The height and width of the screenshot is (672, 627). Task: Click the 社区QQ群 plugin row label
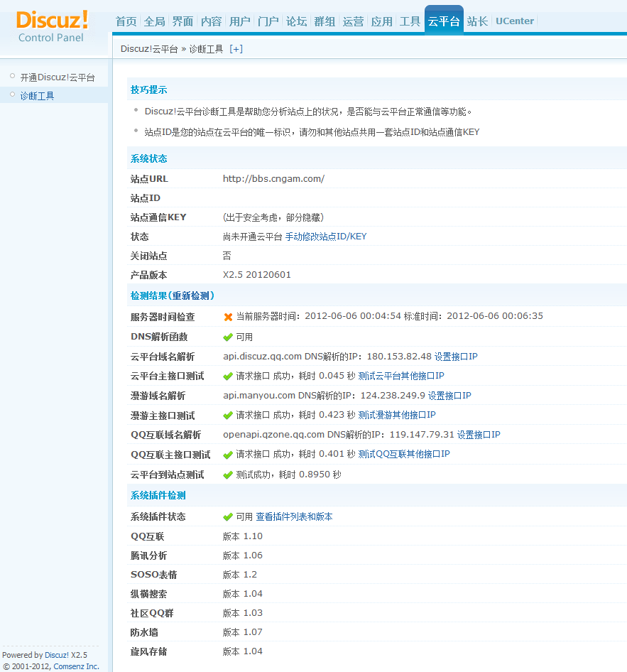(152, 613)
